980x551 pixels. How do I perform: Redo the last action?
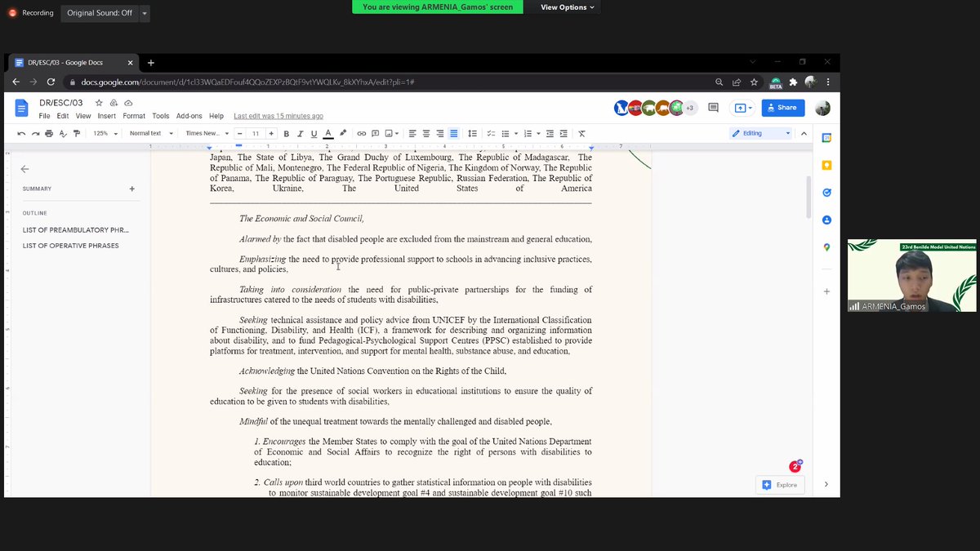point(35,133)
